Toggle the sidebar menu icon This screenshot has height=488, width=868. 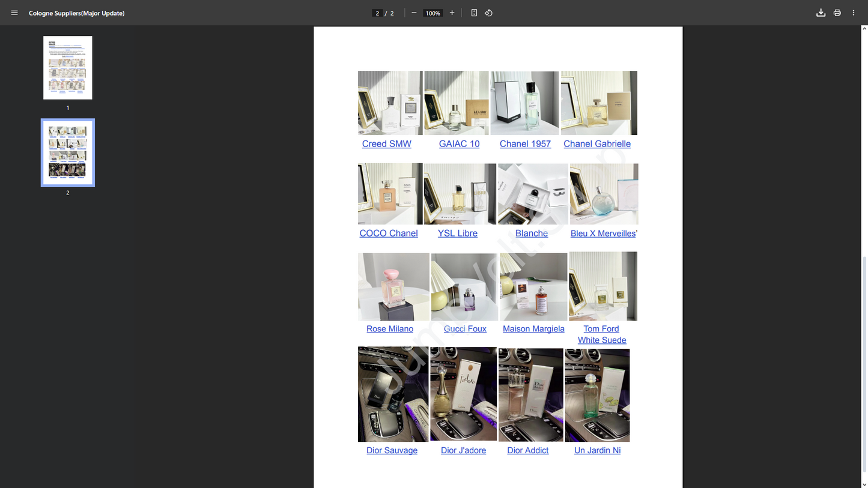coord(14,13)
